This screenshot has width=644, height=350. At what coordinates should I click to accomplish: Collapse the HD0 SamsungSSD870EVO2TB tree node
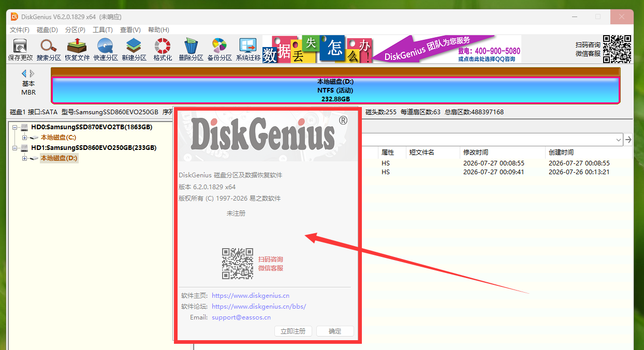click(16, 127)
